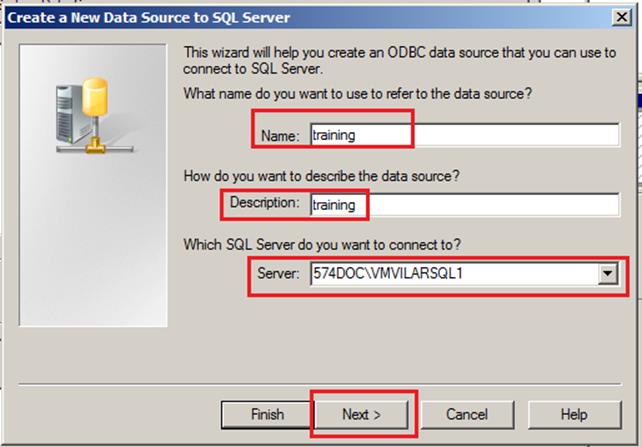Click the Server: label
Image resolution: width=642 pixels, height=447 pixels.
[x=278, y=273]
